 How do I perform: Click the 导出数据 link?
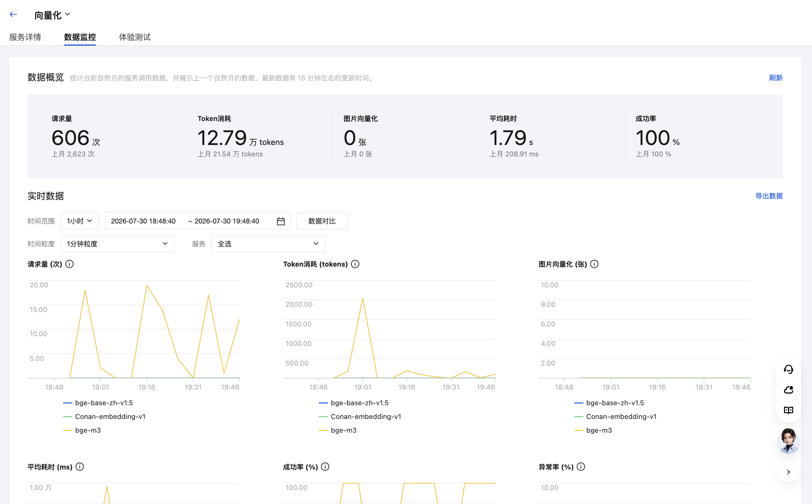coord(769,196)
